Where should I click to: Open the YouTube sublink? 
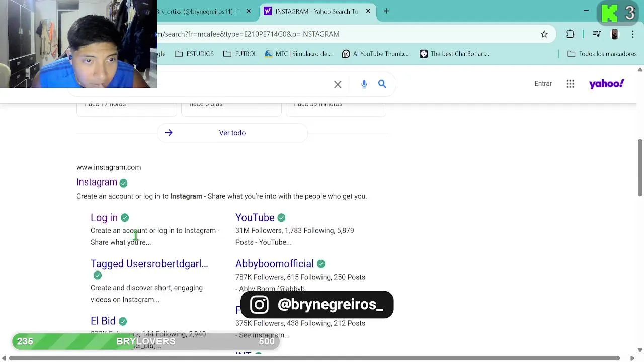pos(255,218)
